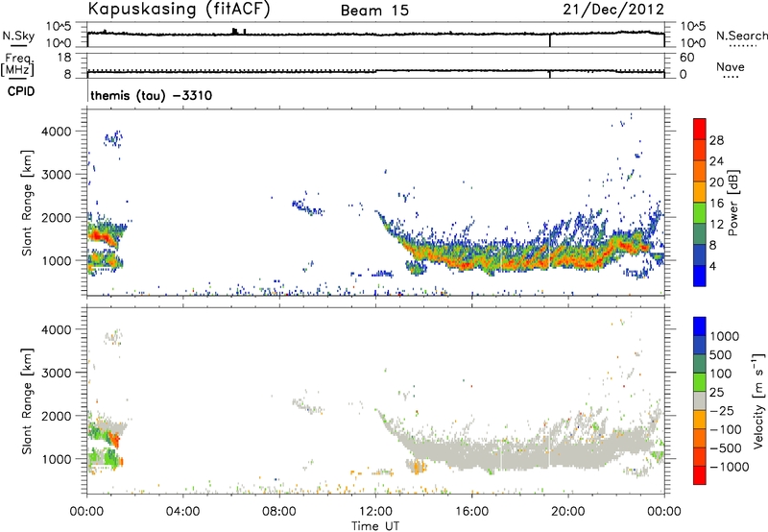Click the '60' Nave axis tick
768x532 pixels.
(x=687, y=58)
